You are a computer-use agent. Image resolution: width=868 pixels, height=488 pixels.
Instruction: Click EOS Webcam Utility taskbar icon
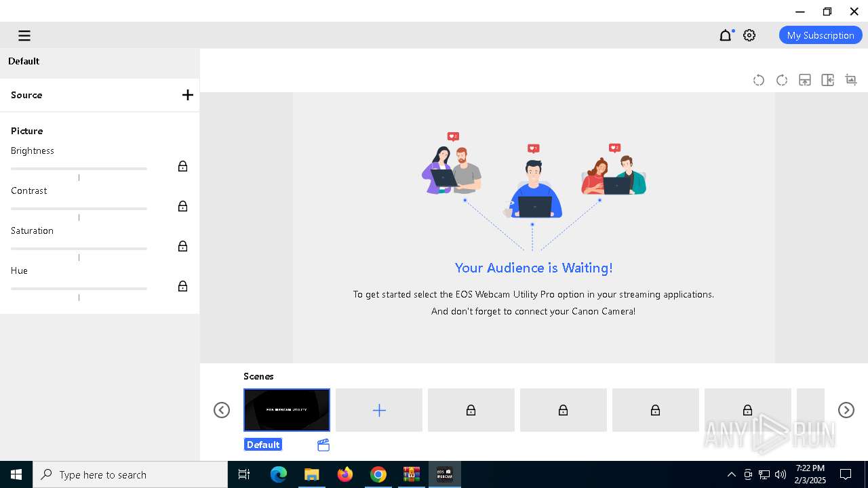pos(445,474)
